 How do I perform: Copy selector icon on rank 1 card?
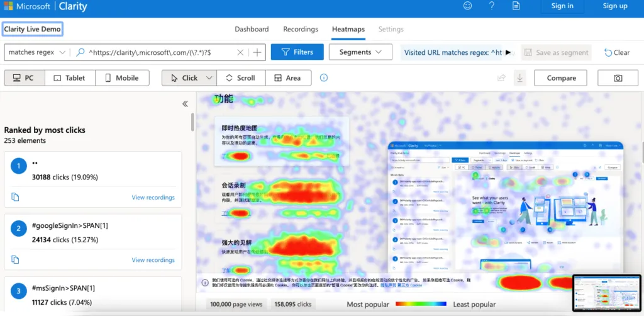(x=15, y=197)
